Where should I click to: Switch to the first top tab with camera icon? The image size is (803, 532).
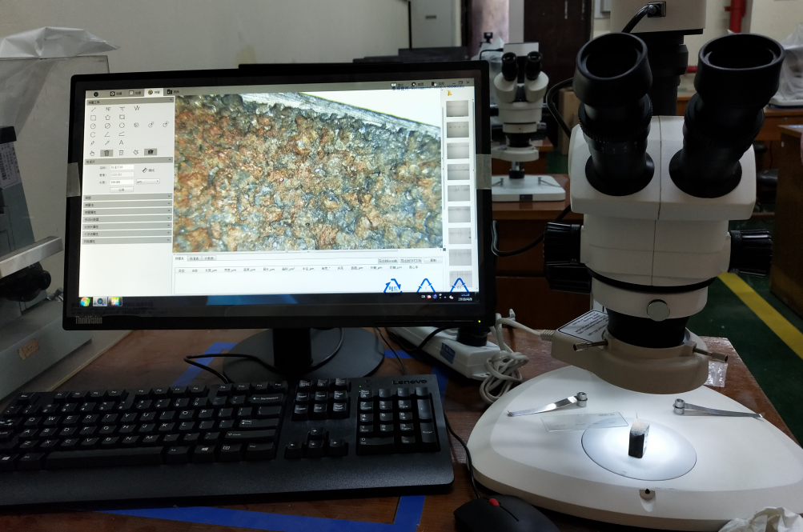[116, 94]
